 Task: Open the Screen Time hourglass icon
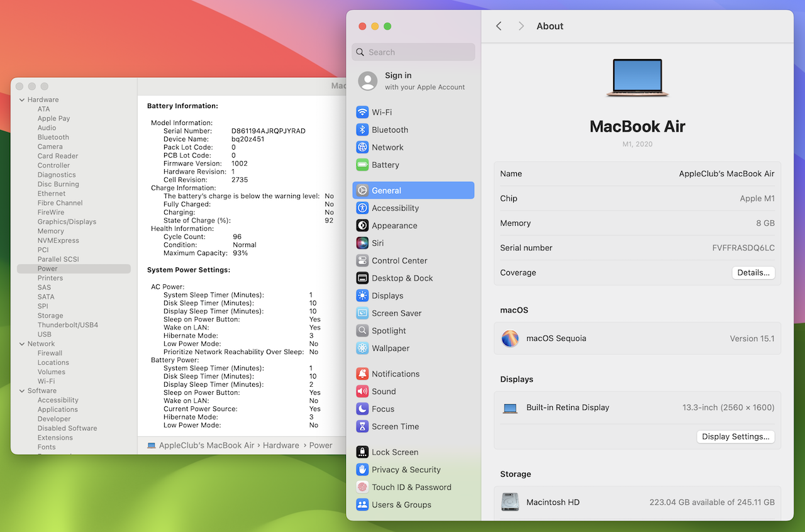[x=362, y=426]
